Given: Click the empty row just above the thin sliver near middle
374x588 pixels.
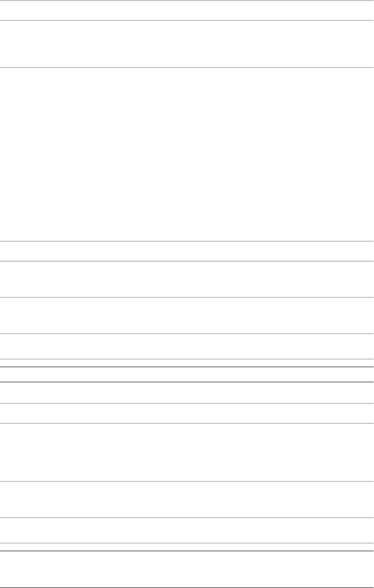Looking at the screenshot, I should [x=187, y=346].
